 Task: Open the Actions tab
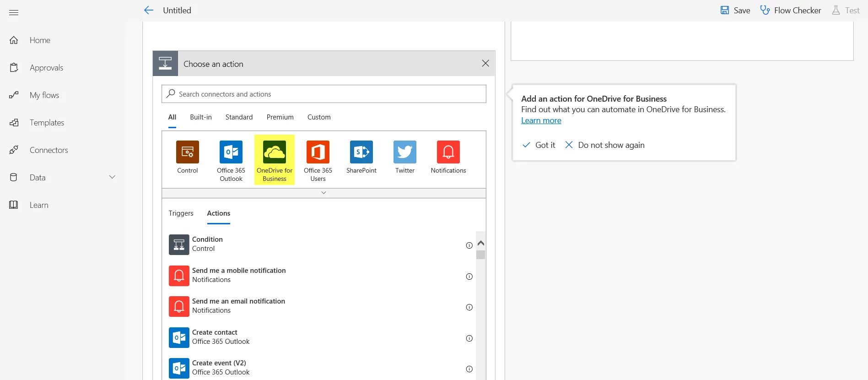[219, 213]
